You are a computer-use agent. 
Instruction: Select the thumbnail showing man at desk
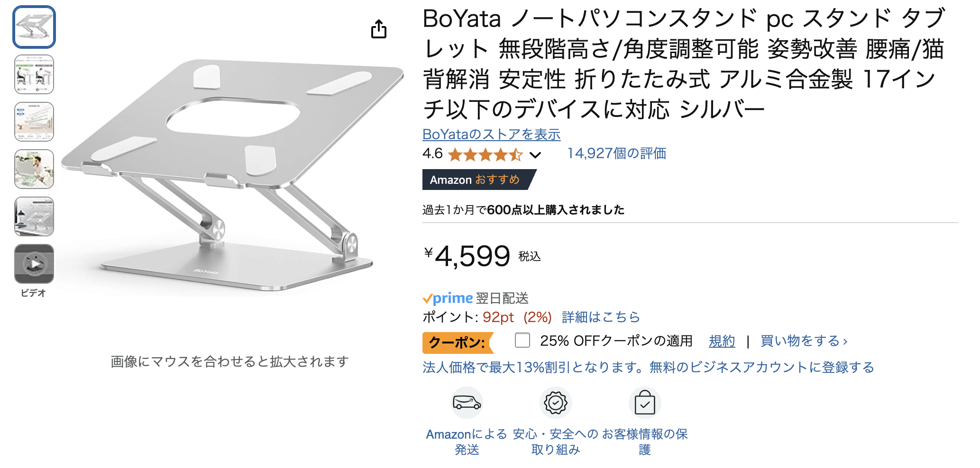tap(34, 169)
